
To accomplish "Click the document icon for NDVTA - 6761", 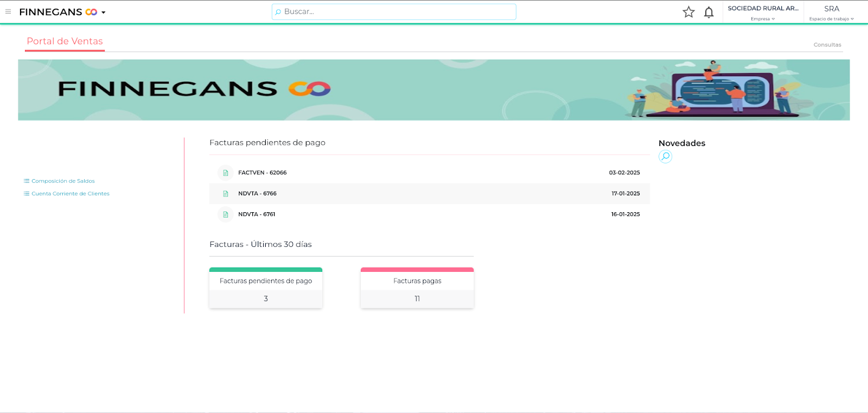I will tap(226, 214).
